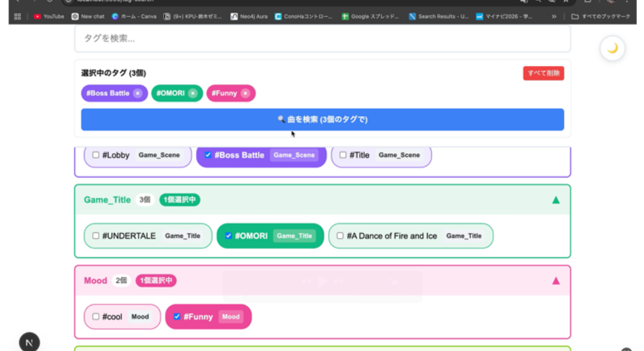
Task: Open the Neo4j Aura bookmark
Action: tap(249, 16)
